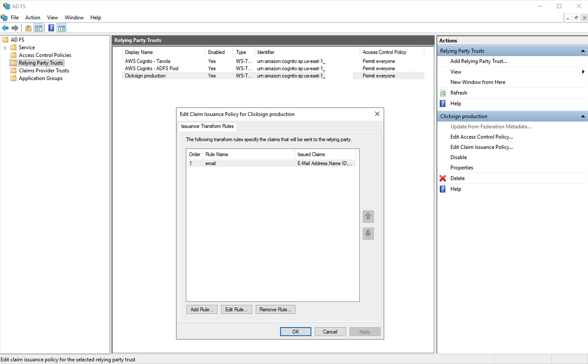Viewport: 588px width, 364px height.
Task: Select the Issuance Transform Rules tab
Action: pyautogui.click(x=207, y=126)
